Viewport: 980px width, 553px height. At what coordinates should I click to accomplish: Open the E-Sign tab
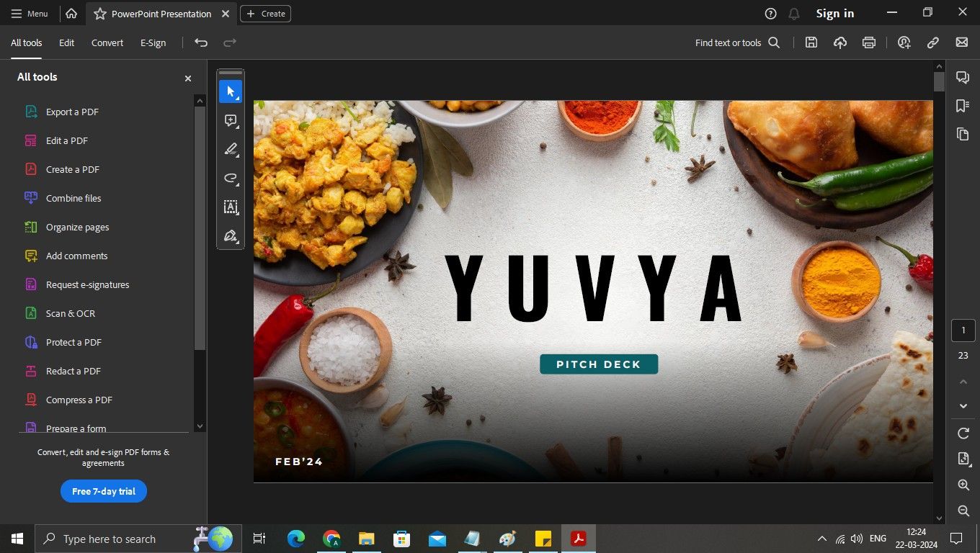click(153, 42)
